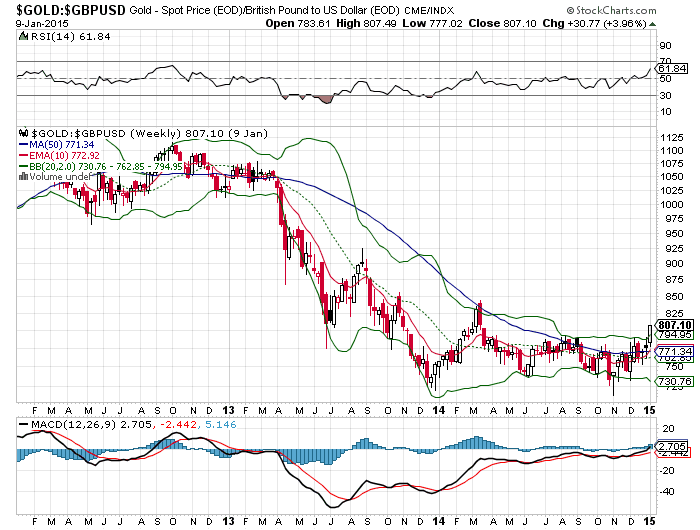Click the volume bars icon before 'Volume undef'
The height and width of the screenshot is (530, 700).
24,177
